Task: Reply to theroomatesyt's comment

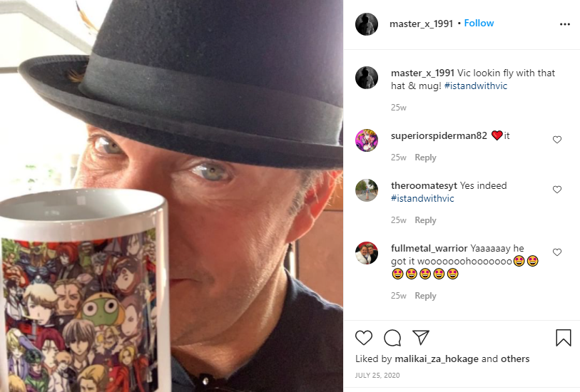Action: [x=425, y=220]
